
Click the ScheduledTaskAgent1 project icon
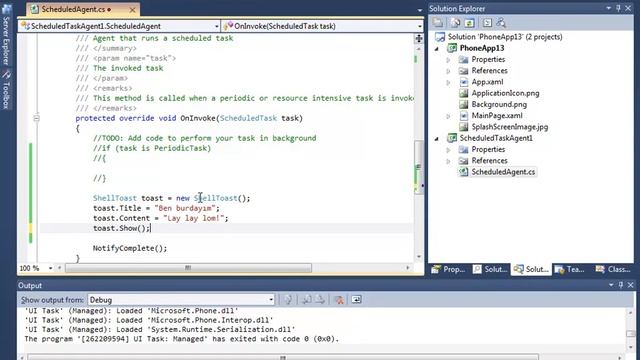452,138
